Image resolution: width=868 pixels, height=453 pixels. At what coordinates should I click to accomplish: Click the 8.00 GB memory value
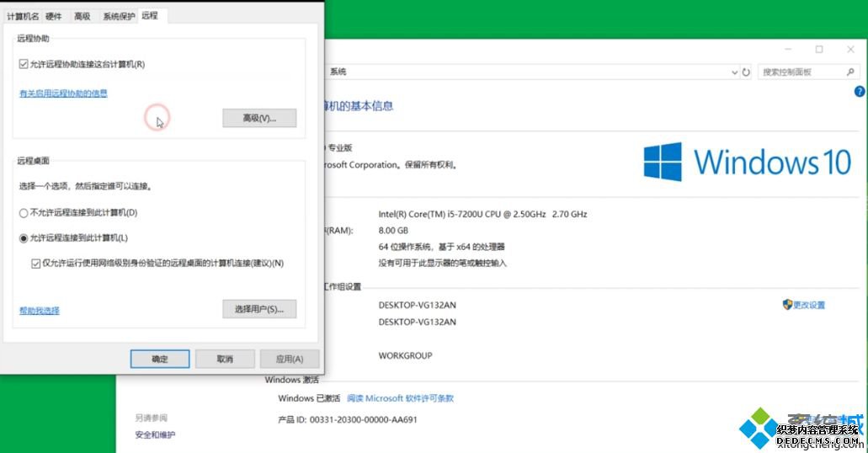point(393,231)
